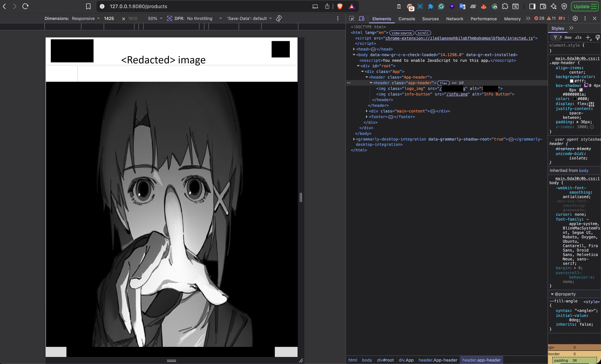
Task: Switch to the Network tab
Action: coord(454,19)
